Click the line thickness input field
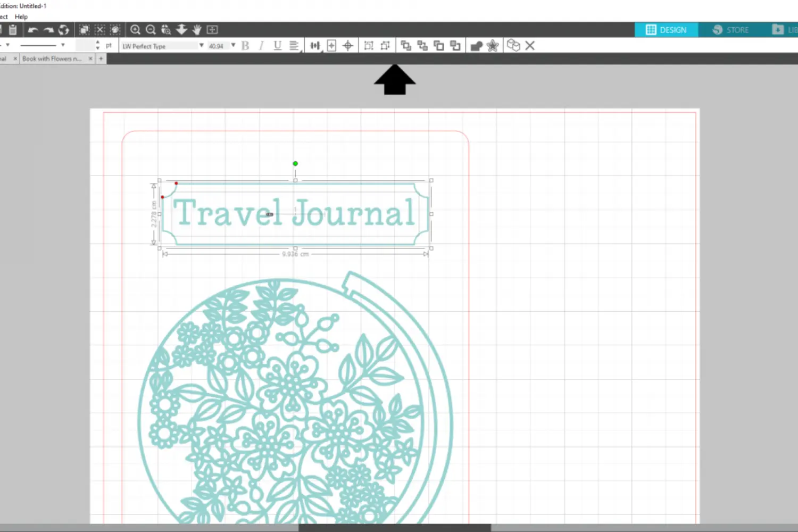This screenshot has width=798, height=532. 85,45
